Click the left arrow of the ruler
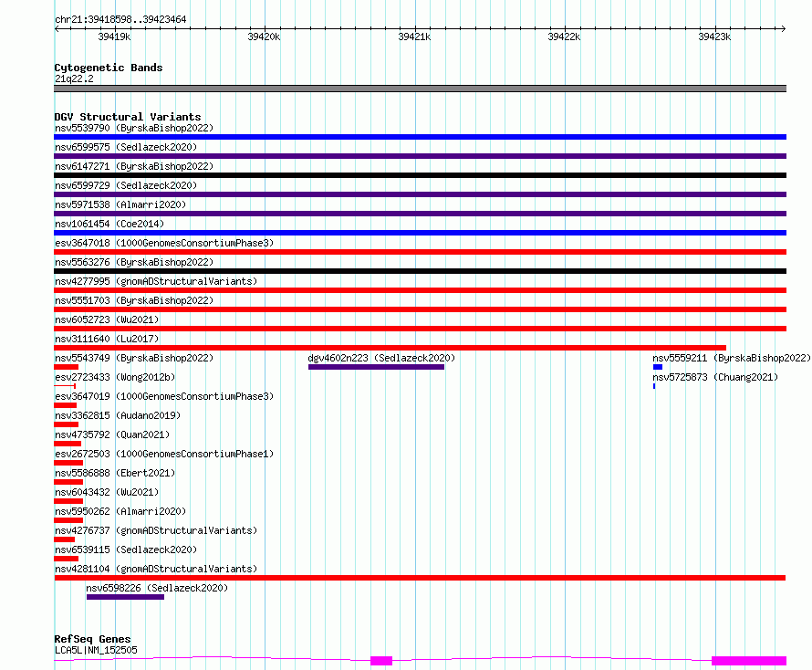This screenshot has height=670, width=812. (x=57, y=29)
